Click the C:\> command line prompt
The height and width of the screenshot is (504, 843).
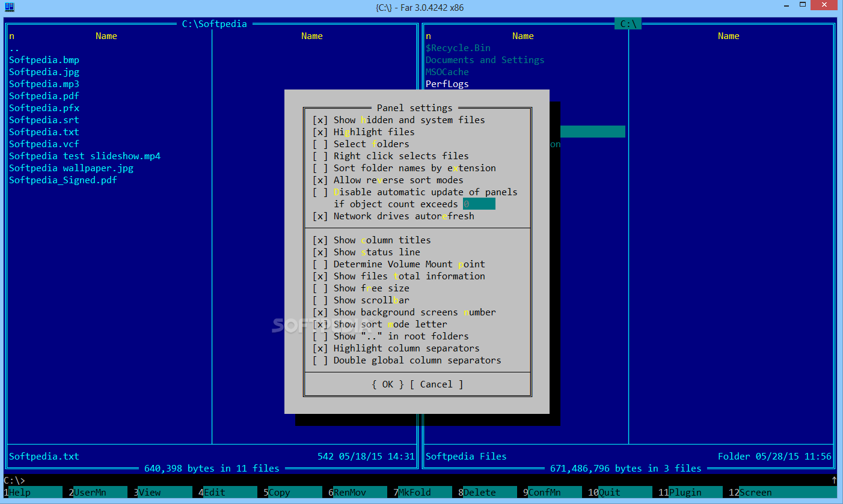point(14,481)
